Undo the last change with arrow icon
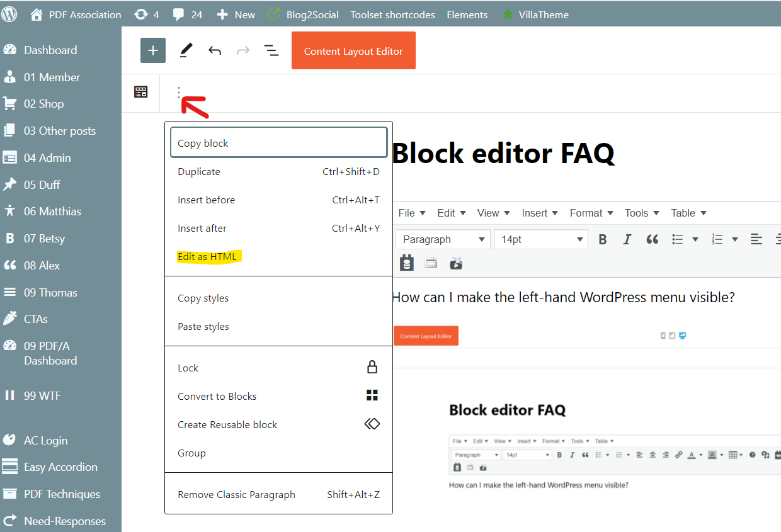Viewport: 781px width, 532px height. pos(215,51)
